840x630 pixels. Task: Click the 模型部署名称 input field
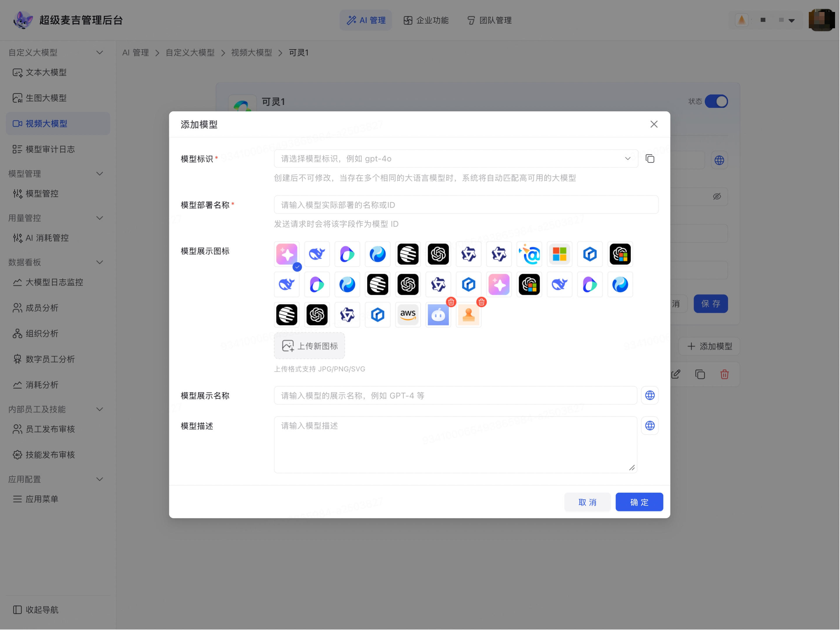tap(466, 205)
